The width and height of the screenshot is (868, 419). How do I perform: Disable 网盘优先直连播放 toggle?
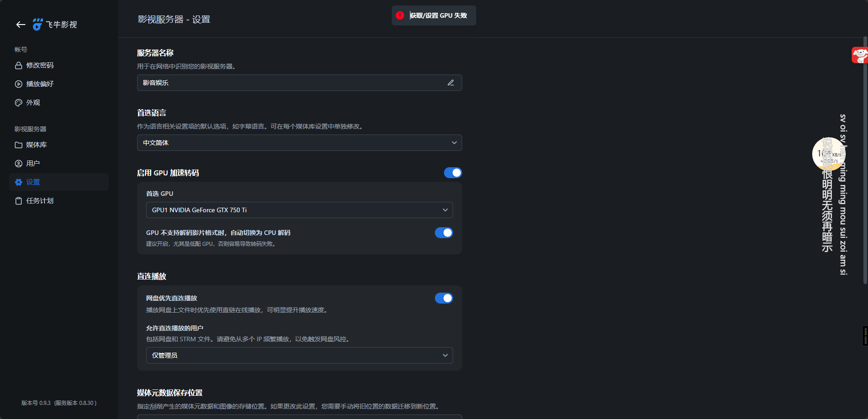pyautogui.click(x=444, y=298)
